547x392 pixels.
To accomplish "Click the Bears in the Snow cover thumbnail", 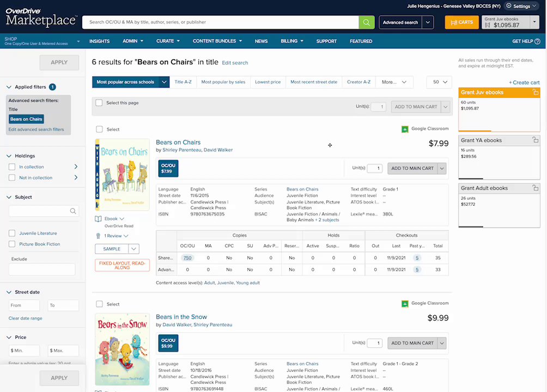I will pyautogui.click(x=122, y=350).
